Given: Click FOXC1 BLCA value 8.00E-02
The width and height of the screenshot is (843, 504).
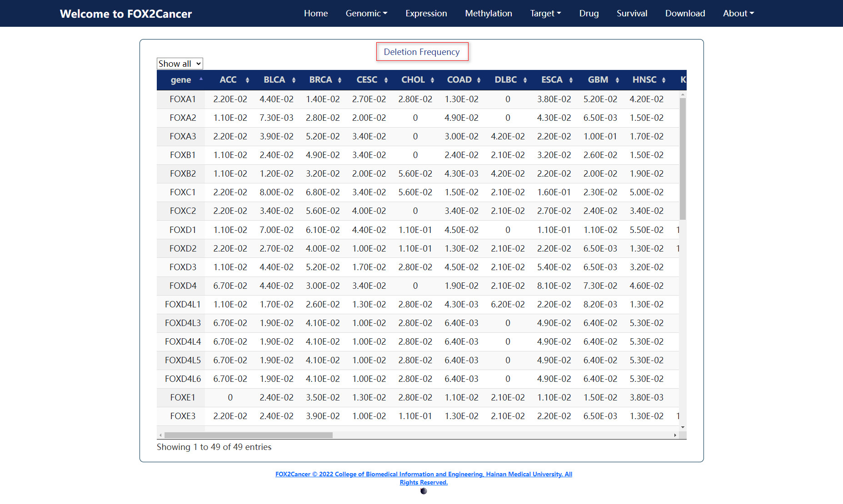Looking at the screenshot, I should coord(276,192).
